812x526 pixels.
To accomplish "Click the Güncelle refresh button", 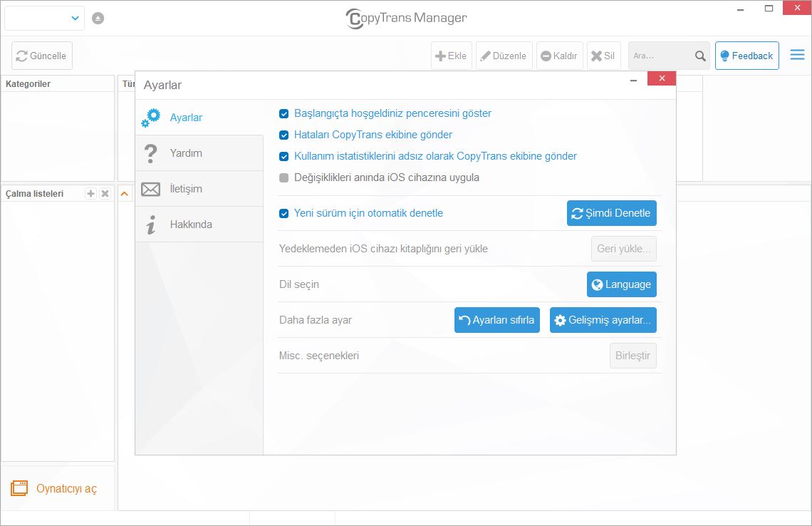I will 42,56.
